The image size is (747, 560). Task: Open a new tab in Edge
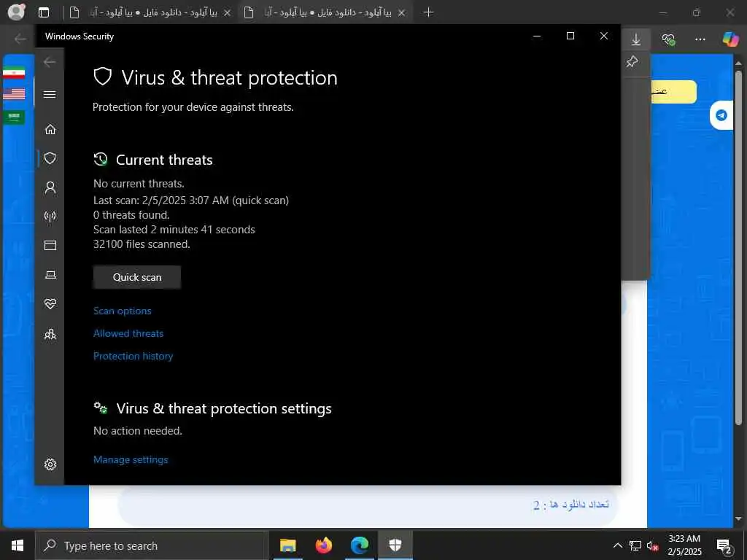(x=428, y=12)
